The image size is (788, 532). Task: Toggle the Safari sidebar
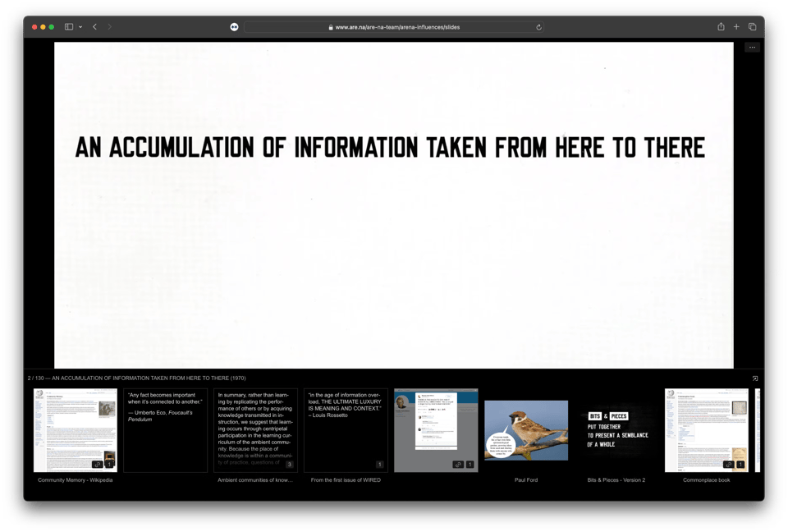click(x=69, y=27)
